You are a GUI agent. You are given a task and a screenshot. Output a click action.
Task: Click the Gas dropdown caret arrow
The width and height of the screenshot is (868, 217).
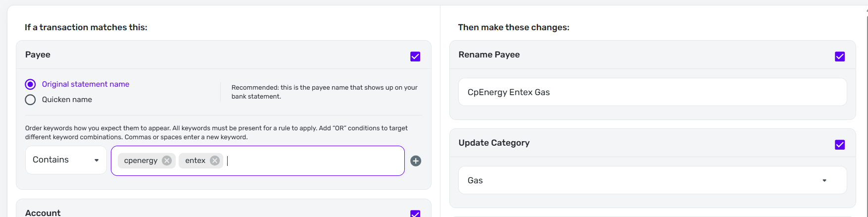pos(824,180)
